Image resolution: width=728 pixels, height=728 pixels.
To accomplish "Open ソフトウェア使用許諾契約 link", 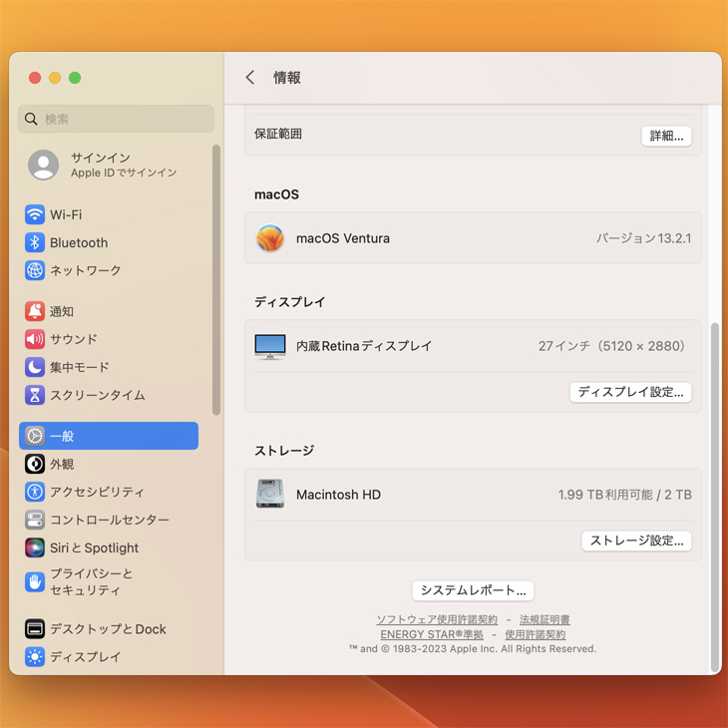I will pos(437,619).
